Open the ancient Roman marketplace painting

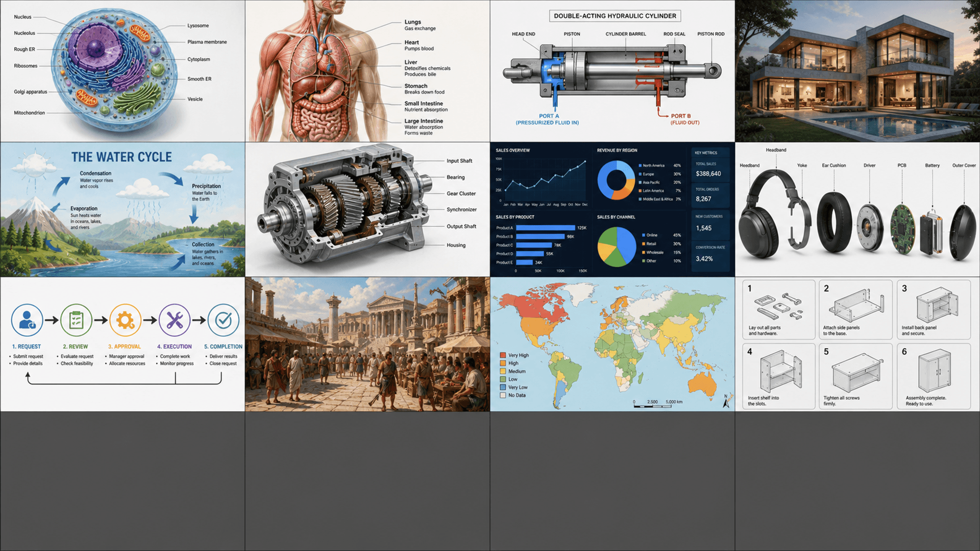point(367,344)
